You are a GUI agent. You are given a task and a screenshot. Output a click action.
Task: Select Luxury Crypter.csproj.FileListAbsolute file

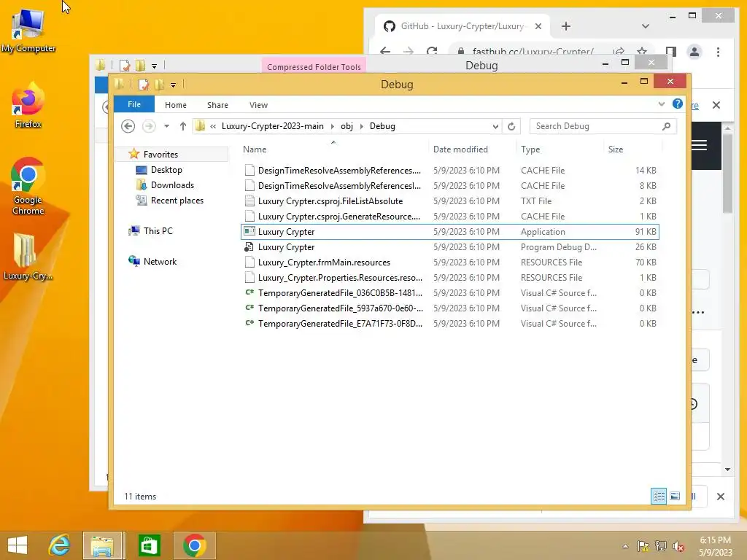[449, 201]
